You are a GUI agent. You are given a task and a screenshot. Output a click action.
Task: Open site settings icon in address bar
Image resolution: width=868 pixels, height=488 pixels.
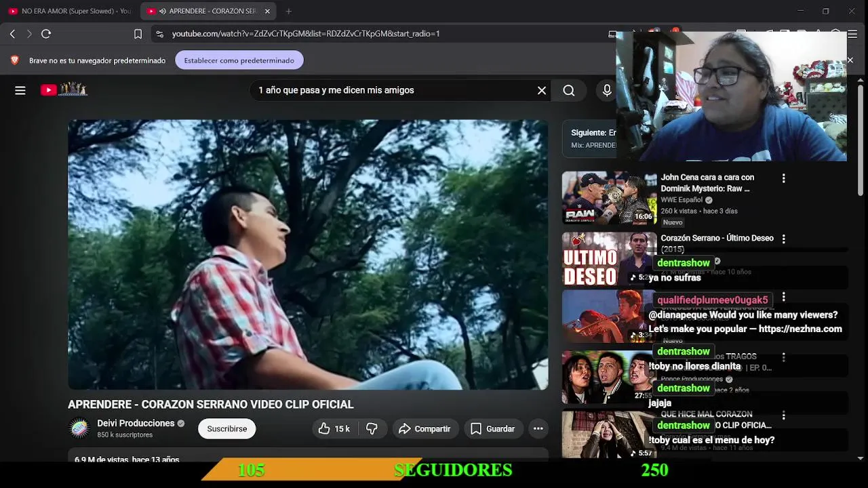pyautogui.click(x=159, y=33)
